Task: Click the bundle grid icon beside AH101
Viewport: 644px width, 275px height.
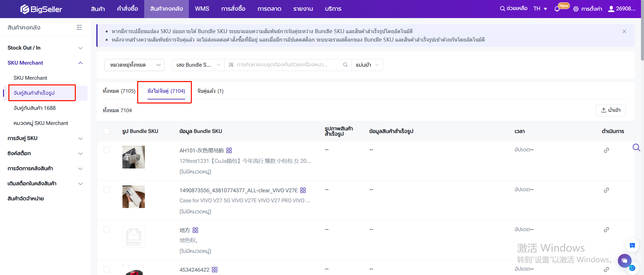Action: [x=229, y=151]
